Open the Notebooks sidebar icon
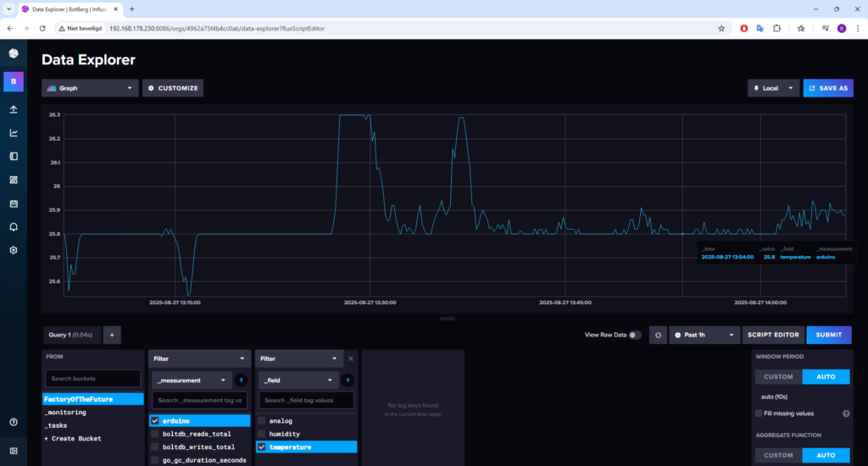Image resolution: width=868 pixels, height=466 pixels. [x=14, y=157]
